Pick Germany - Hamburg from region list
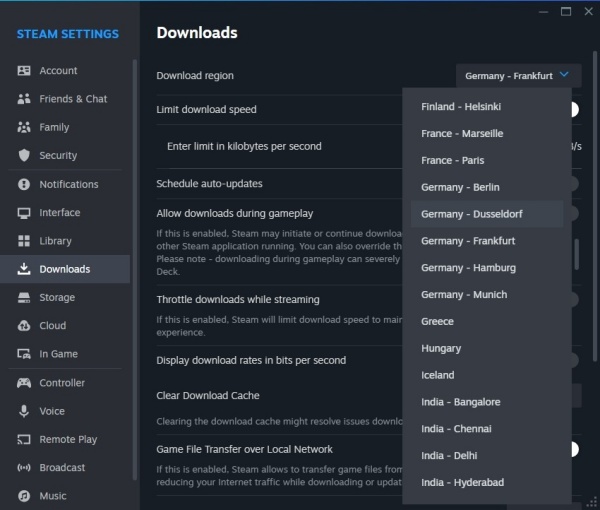The width and height of the screenshot is (600, 510). [487, 268]
